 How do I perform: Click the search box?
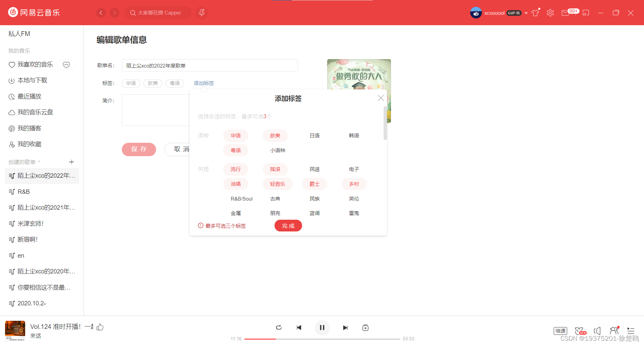158,13
